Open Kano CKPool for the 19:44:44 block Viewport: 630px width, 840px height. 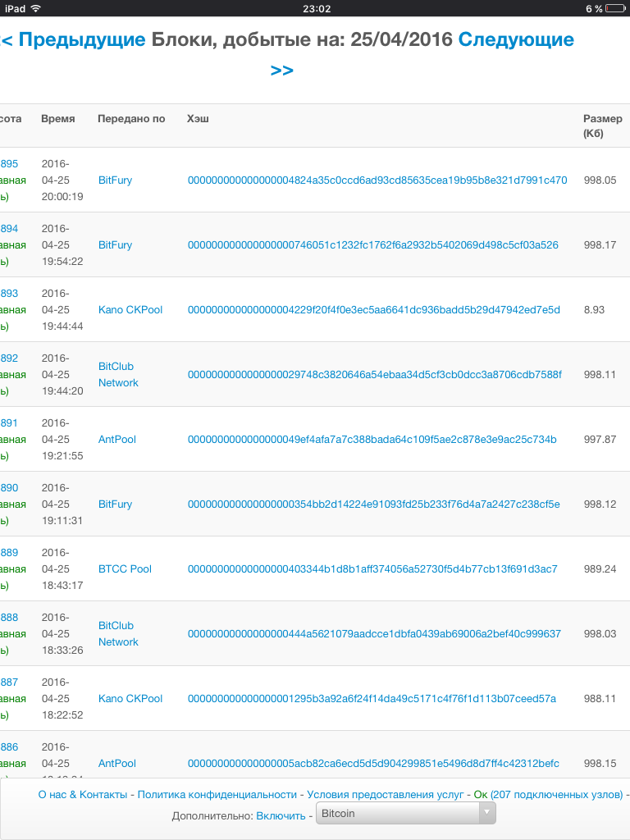130,310
